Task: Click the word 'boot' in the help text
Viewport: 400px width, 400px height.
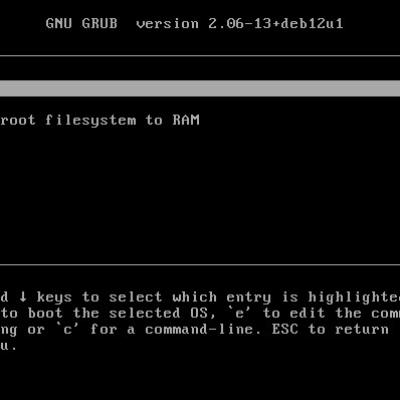Action: tap(45, 313)
